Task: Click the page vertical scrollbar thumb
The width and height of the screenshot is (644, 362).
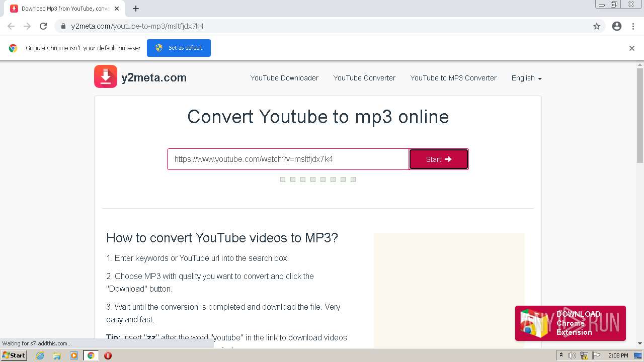Action: click(640, 116)
